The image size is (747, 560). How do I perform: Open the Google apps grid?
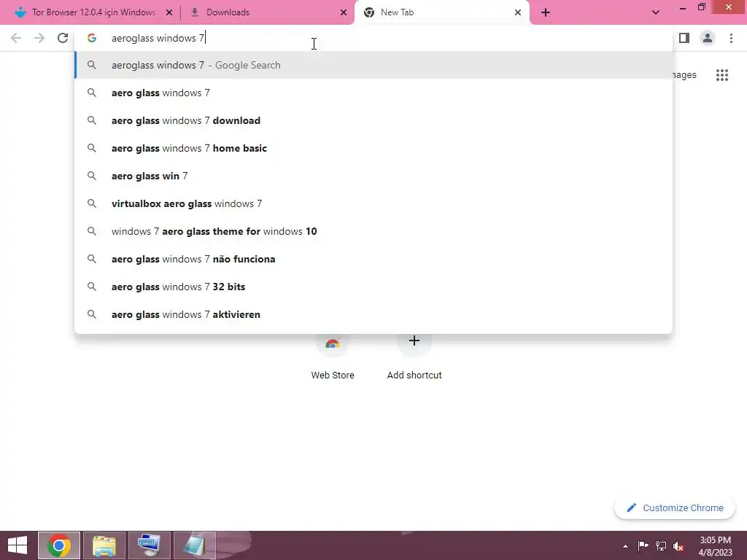[x=721, y=75]
